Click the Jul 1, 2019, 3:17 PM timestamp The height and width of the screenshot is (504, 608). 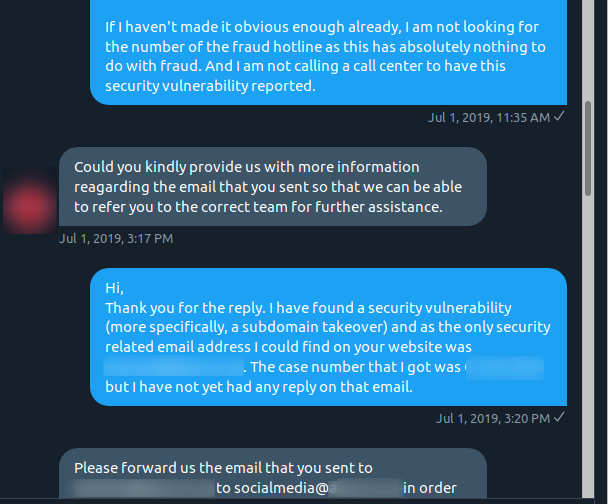(x=116, y=238)
